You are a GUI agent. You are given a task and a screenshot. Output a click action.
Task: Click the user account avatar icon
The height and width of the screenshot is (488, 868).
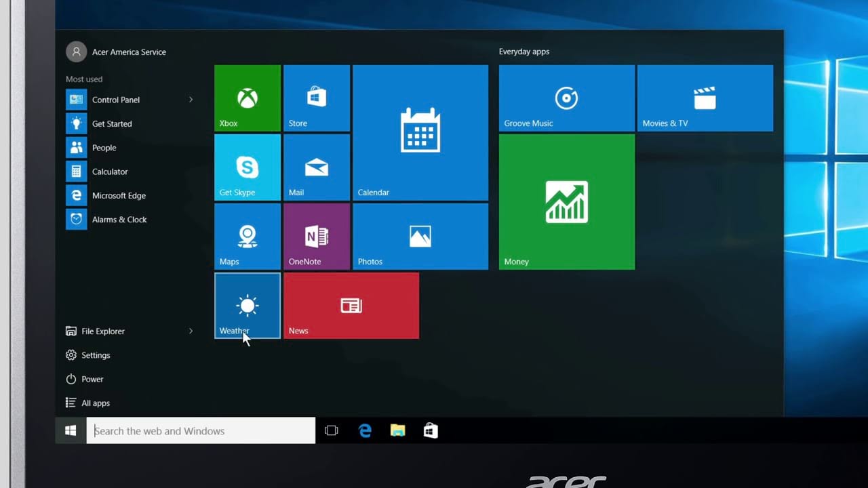(76, 52)
